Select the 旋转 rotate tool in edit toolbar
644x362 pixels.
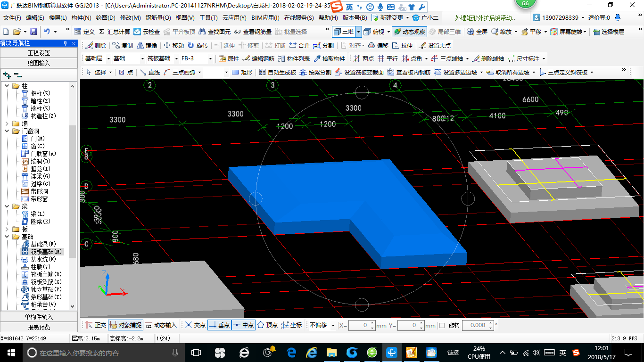point(198,46)
